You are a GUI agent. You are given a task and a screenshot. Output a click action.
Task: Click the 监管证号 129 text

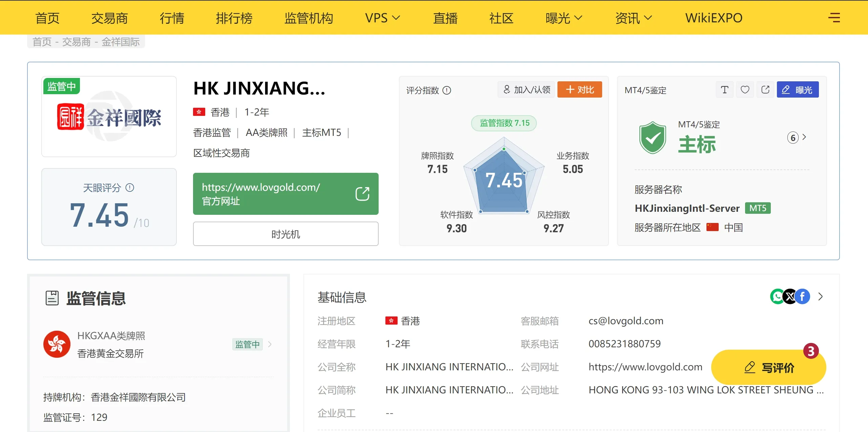[75, 417]
